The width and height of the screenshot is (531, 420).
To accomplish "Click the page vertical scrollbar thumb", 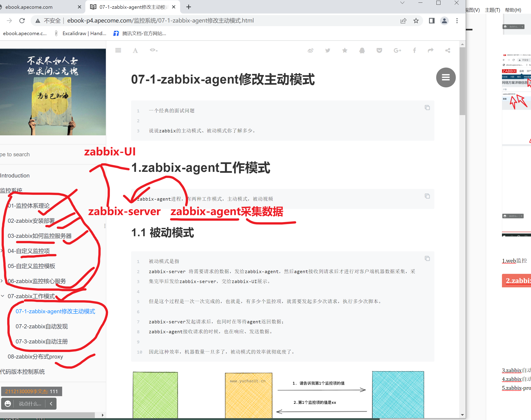I will 462,81.
